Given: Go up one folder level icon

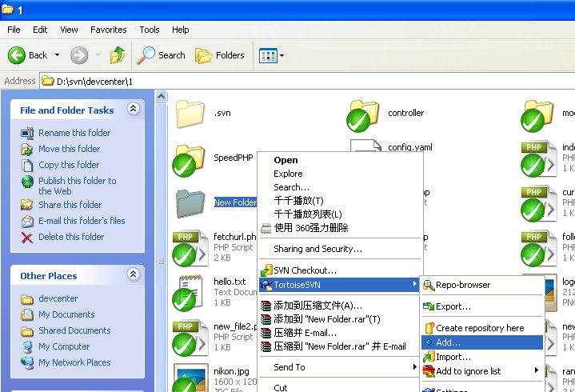Looking at the screenshot, I should click(x=118, y=55).
